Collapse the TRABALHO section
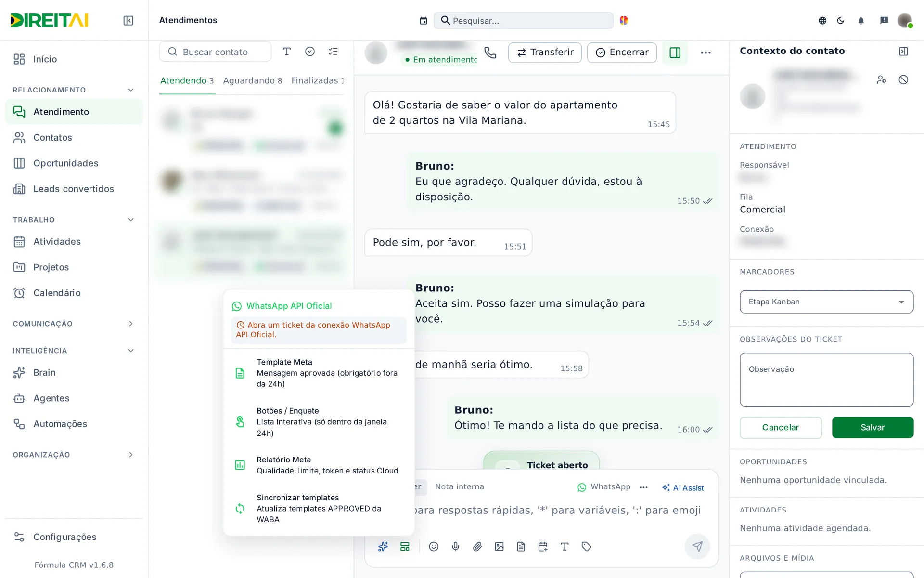Image resolution: width=924 pixels, height=578 pixels. [131, 220]
